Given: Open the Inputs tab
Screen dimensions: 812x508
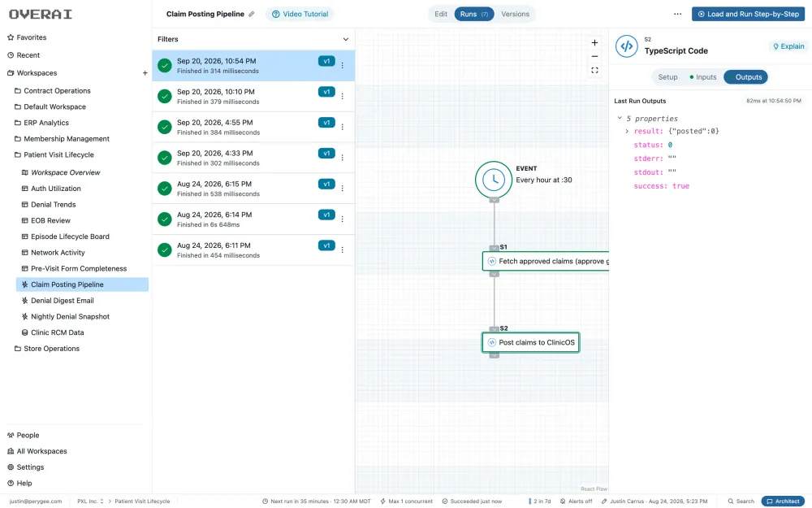Looking at the screenshot, I should (x=702, y=77).
